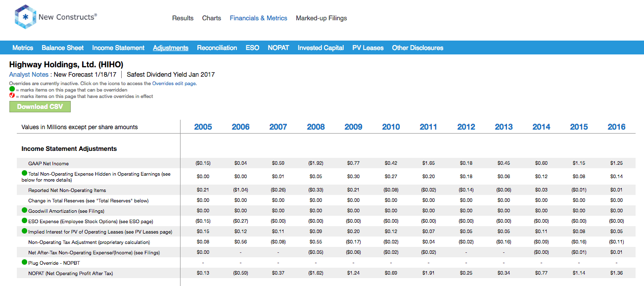Open PV Leases in the navigation bar

click(368, 48)
